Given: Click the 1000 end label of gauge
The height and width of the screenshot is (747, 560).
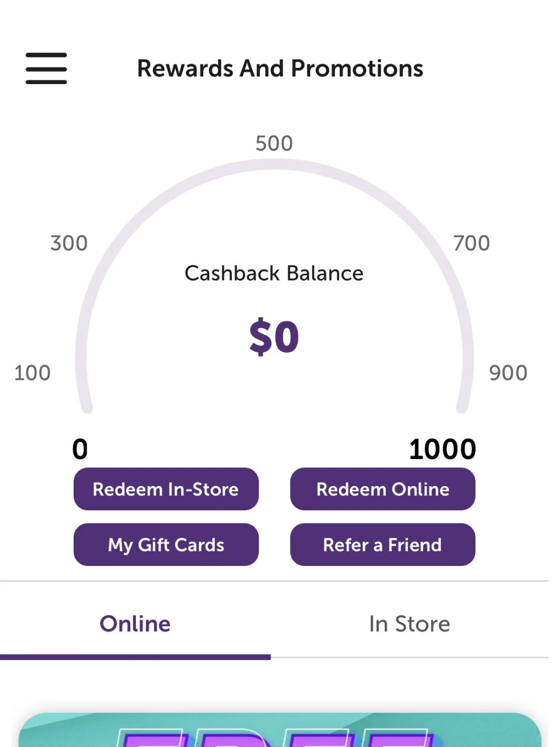Looking at the screenshot, I should point(442,449).
